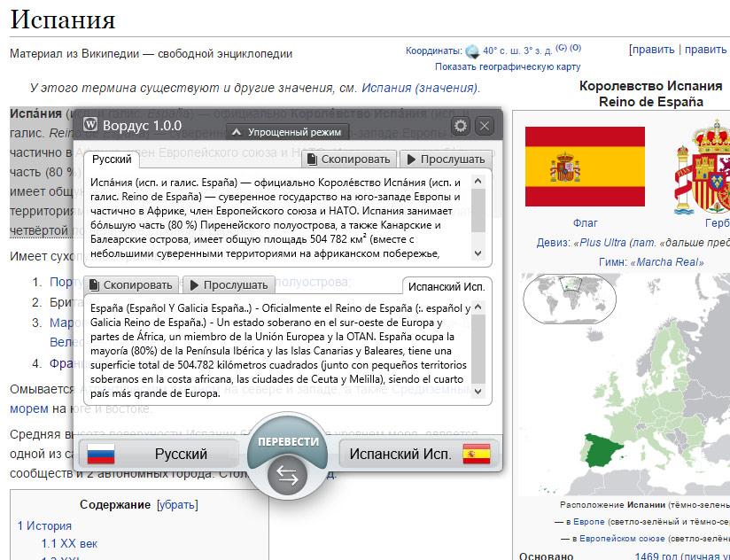Click the ПЕРЕВЕСТИ translate button

[x=288, y=442]
